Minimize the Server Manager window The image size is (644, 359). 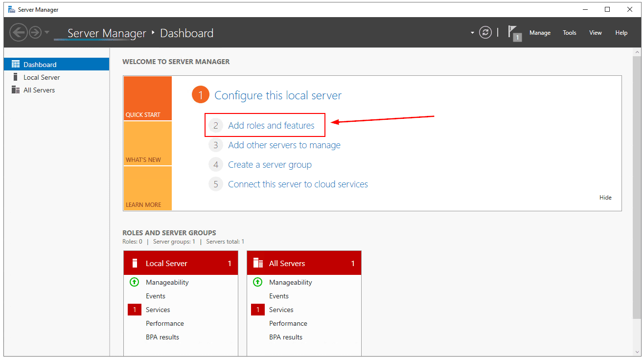[x=585, y=9]
